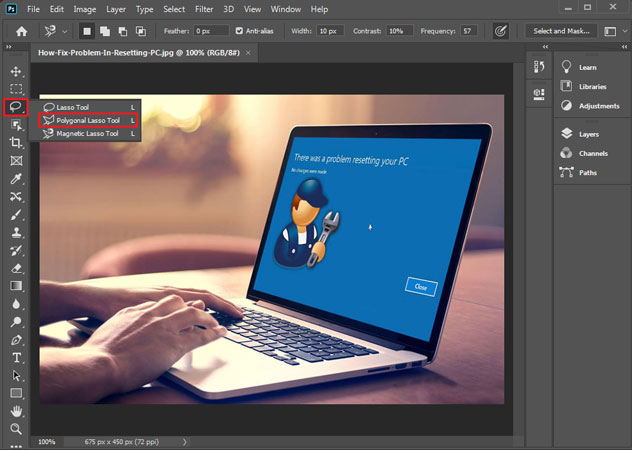632x450 pixels.
Task: Toggle tablet pressure pen width button
Action: pyautogui.click(x=500, y=31)
